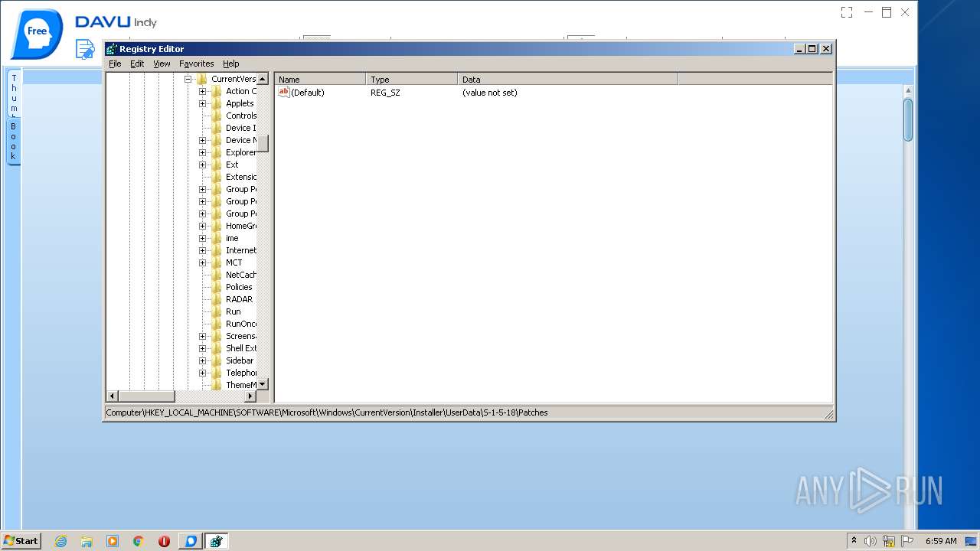Expand the Telephony key
Screen dimensions: 980x551
coord(202,373)
